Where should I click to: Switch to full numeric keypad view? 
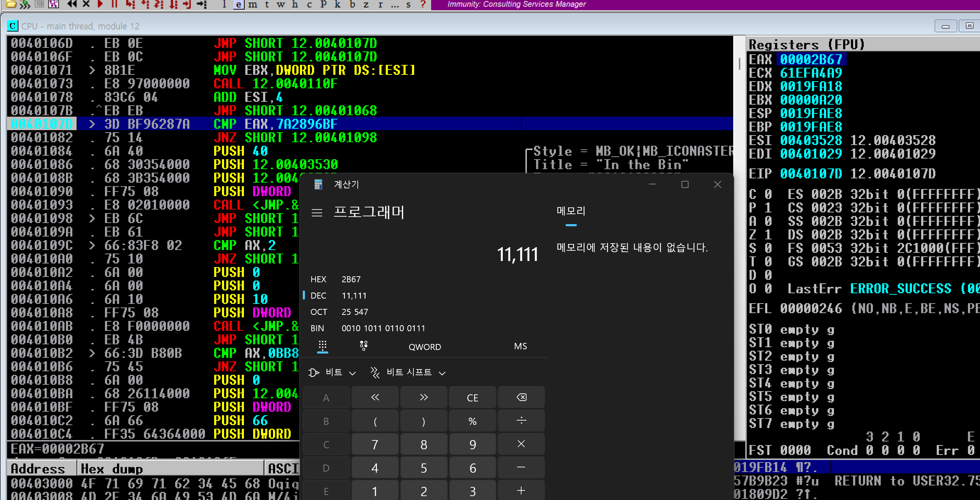click(322, 345)
